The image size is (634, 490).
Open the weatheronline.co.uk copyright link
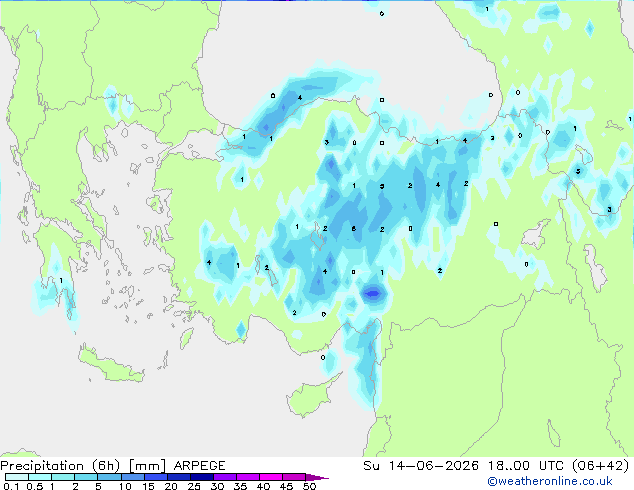pyautogui.click(x=549, y=481)
